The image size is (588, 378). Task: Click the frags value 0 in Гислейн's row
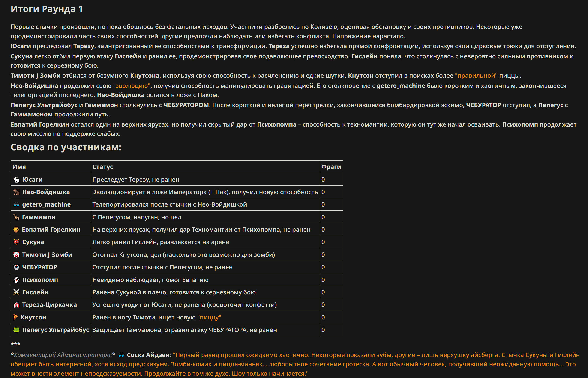click(323, 292)
